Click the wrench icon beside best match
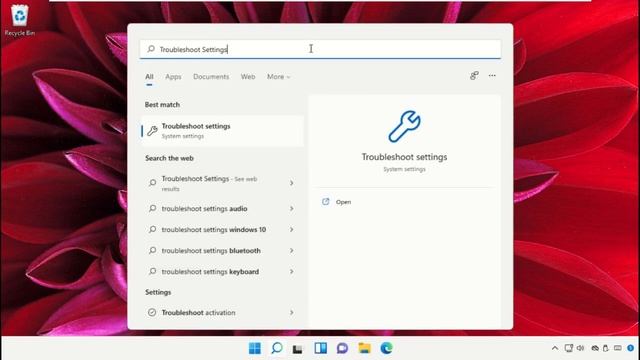640x360 pixels. pos(152,131)
